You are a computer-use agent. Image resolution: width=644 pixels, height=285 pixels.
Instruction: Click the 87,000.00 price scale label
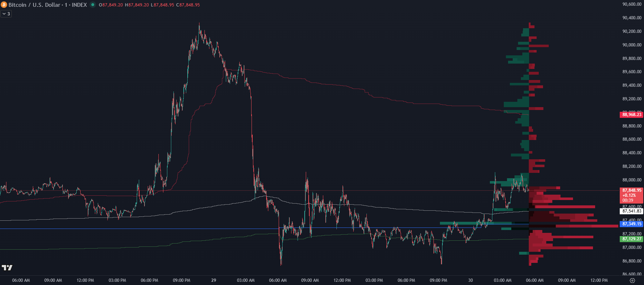[x=632, y=247]
